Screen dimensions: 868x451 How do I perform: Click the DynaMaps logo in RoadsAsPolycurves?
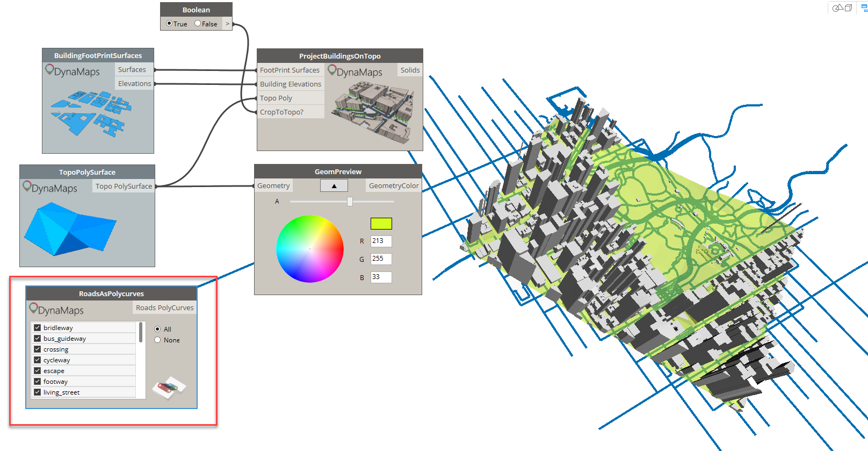pos(56,310)
